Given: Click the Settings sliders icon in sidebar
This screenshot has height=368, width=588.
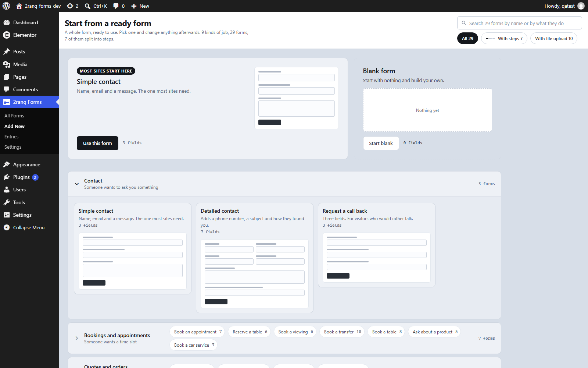Looking at the screenshot, I should [7, 215].
